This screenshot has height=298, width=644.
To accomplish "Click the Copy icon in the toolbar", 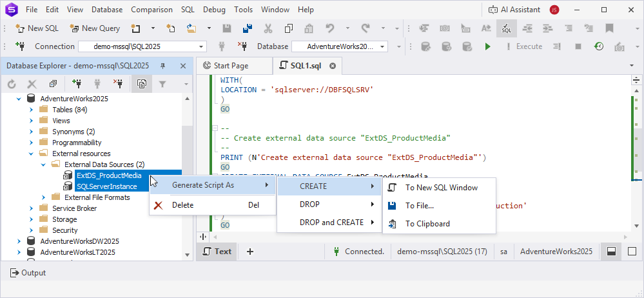I will [288, 28].
